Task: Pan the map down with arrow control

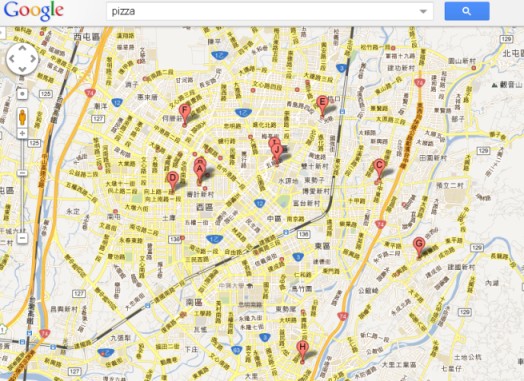Action: 22,69
